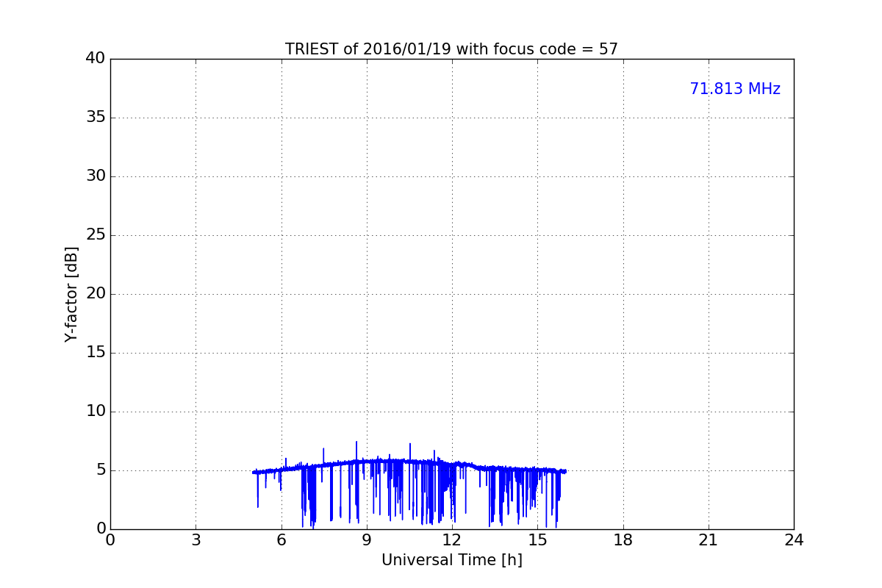882x588 pixels.
Task: Click the y-axis tick label 30
Action: [96, 176]
